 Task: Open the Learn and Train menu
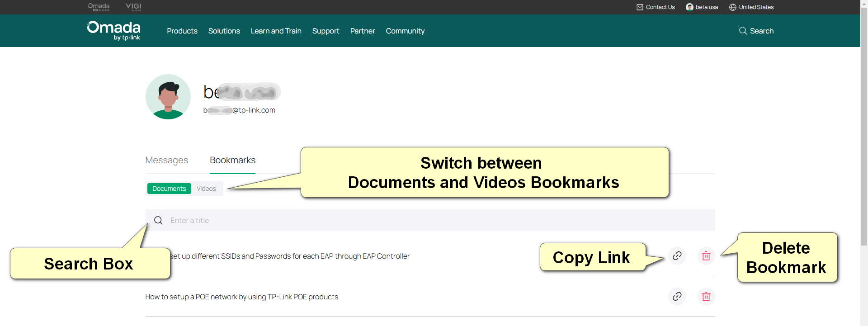click(x=276, y=31)
